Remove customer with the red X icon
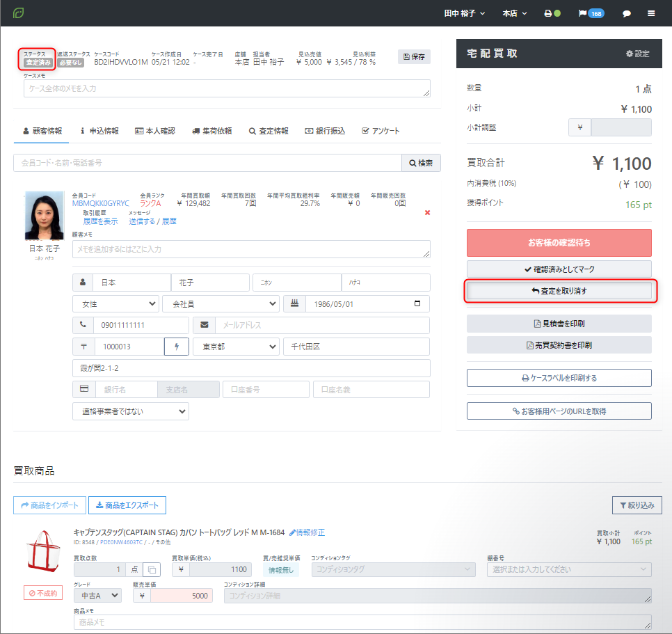Image resolution: width=672 pixels, height=634 pixels. click(427, 213)
